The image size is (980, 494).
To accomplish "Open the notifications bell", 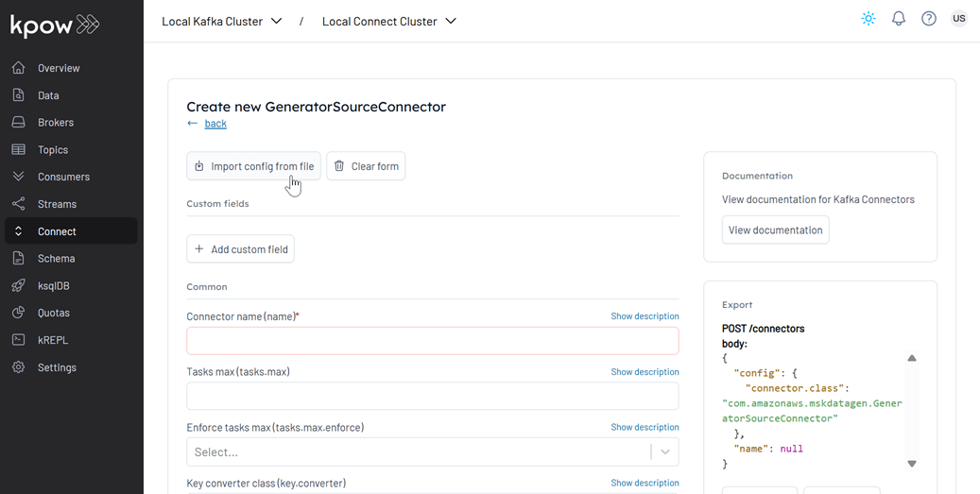I will point(898,19).
